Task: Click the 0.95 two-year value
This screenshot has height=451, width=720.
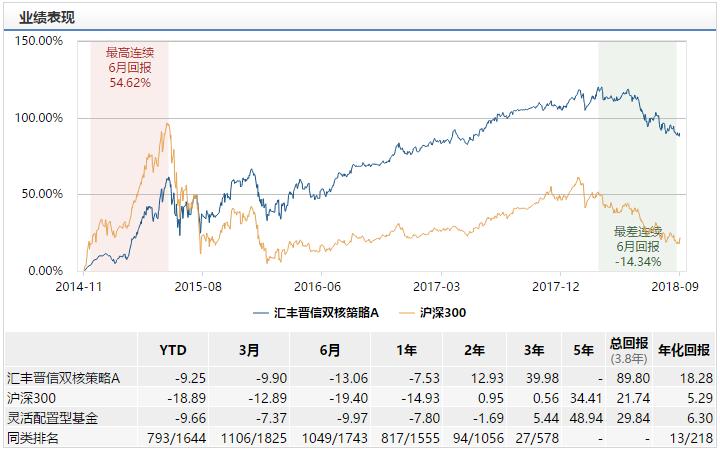Action: tap(491, 398)
